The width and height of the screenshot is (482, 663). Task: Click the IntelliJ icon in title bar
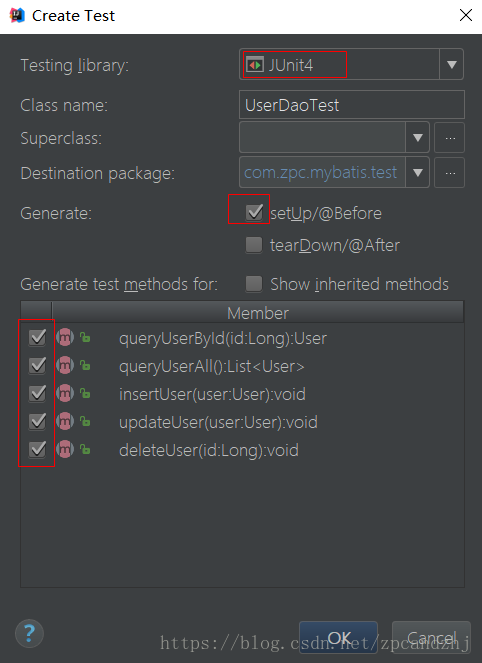click(x=17, y=15)
